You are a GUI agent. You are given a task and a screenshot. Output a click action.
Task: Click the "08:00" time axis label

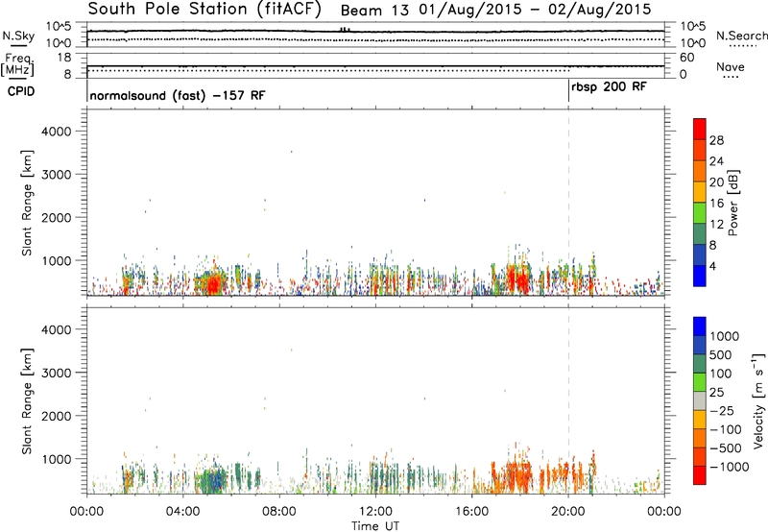pos(279,512)
